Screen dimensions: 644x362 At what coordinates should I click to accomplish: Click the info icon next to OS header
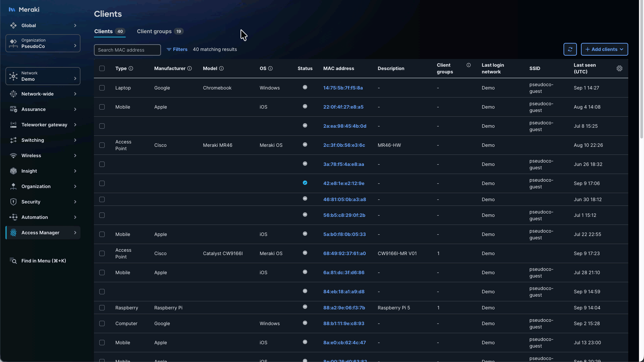click(x=270, y=68)
